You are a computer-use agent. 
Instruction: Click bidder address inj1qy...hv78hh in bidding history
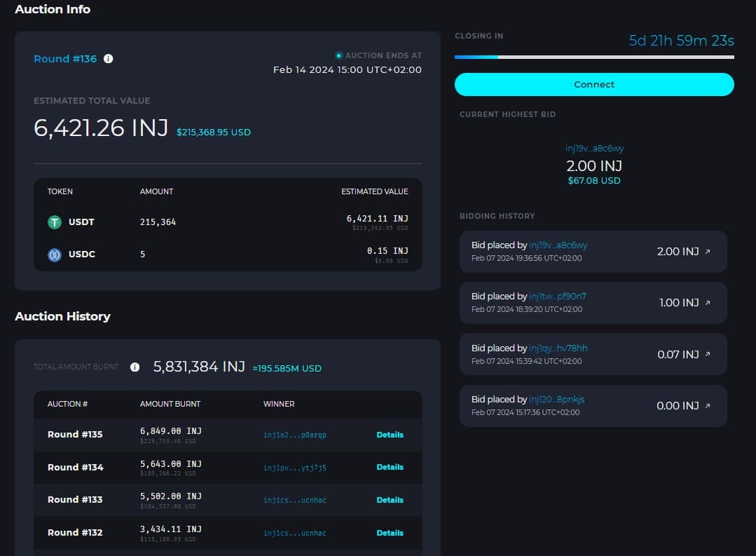click(x=558, y=348)
